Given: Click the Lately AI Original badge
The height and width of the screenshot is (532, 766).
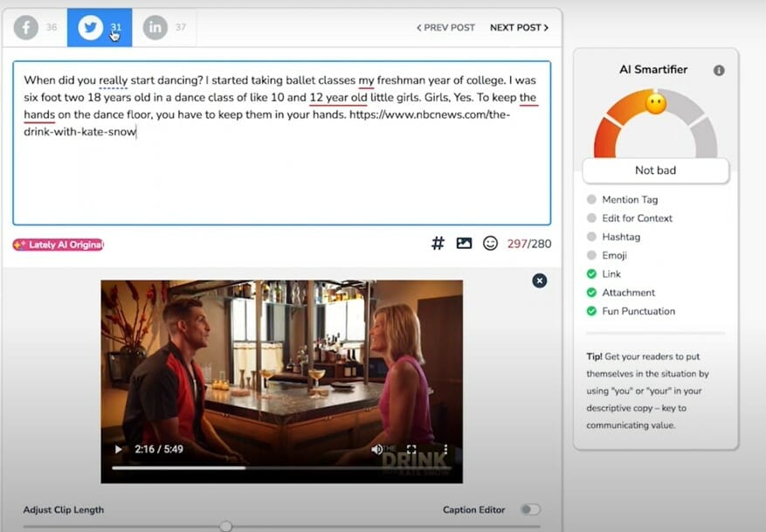Looking at the screenshot, I should (x=59, y=245).
